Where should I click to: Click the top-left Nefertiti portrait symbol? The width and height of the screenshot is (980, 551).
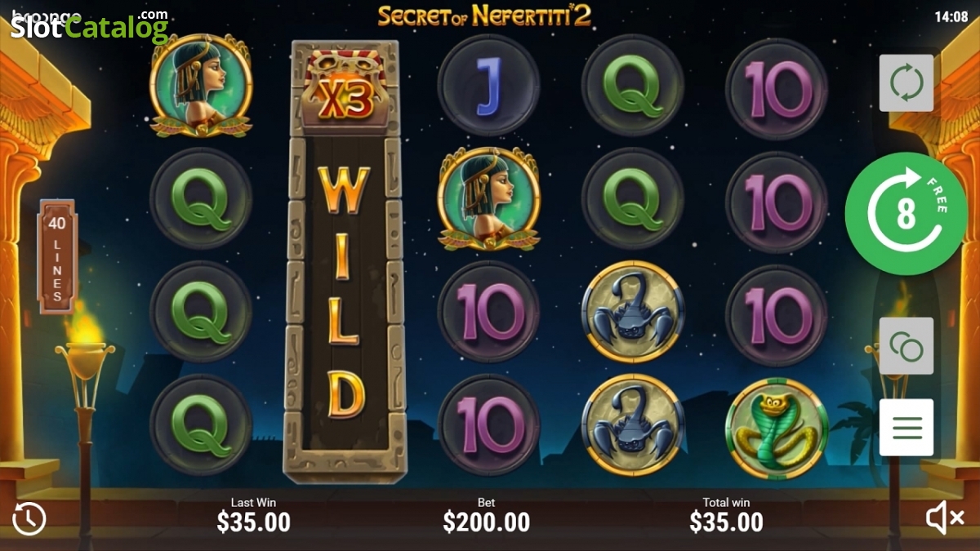click(201, 85)
